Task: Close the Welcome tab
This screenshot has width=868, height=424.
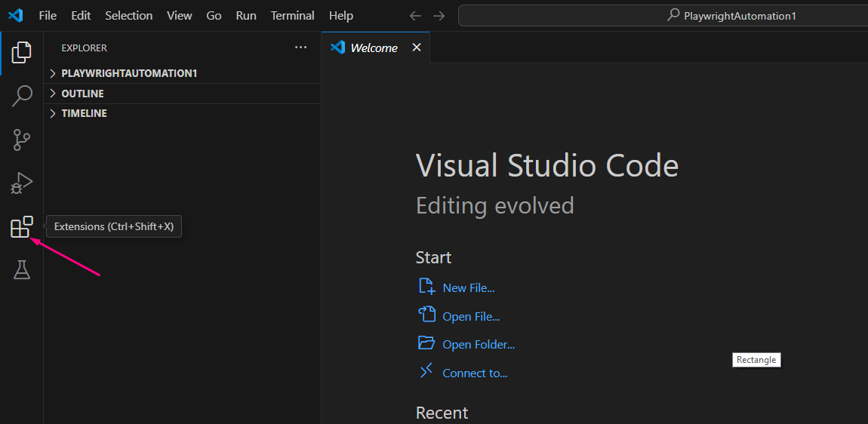Action: pos(417,48)
